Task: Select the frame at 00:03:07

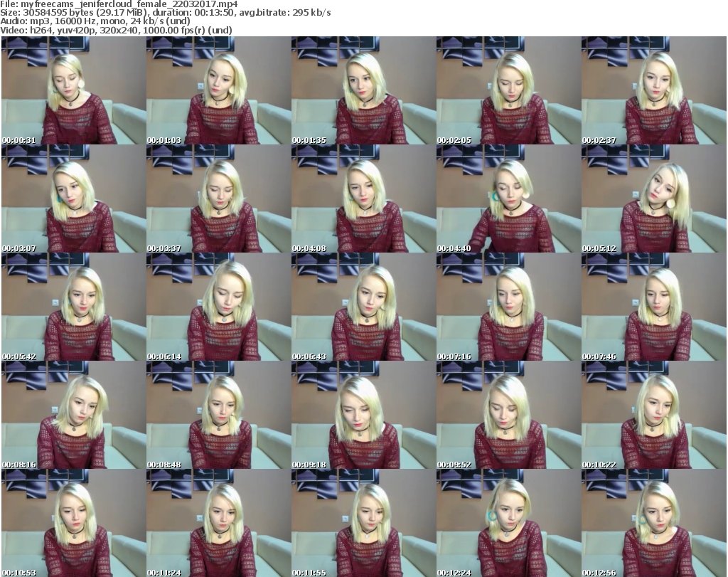Action: [73, 198]
